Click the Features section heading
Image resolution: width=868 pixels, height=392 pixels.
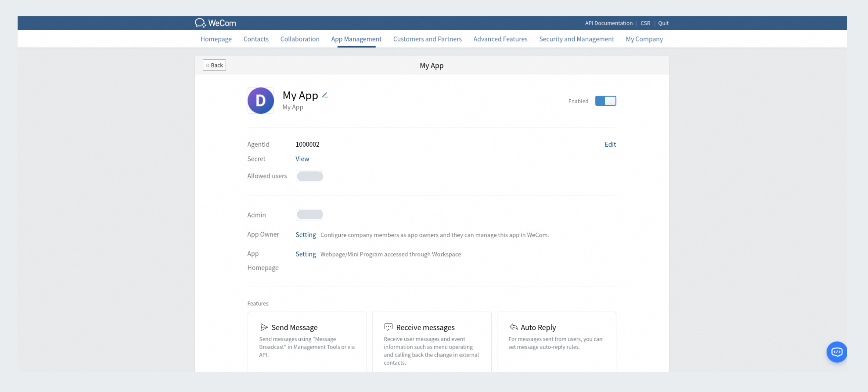(x=258, y=303)
